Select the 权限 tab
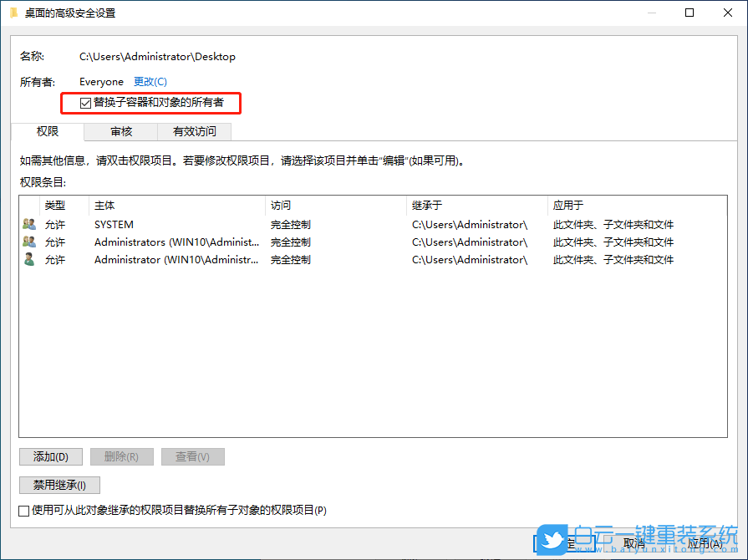Screen dimensions: 748x560 48,131
